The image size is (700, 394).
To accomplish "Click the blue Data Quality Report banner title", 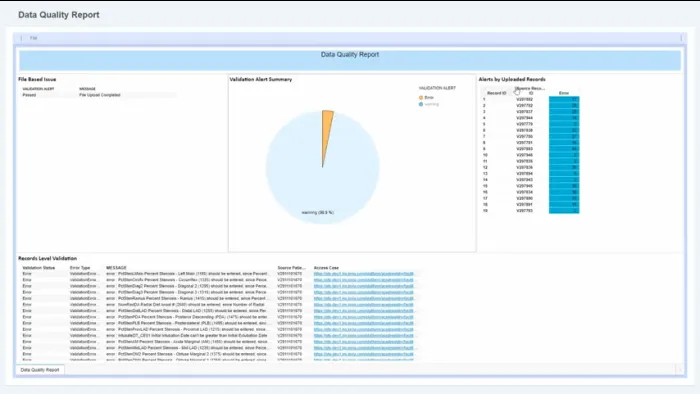I will point(350,54).
